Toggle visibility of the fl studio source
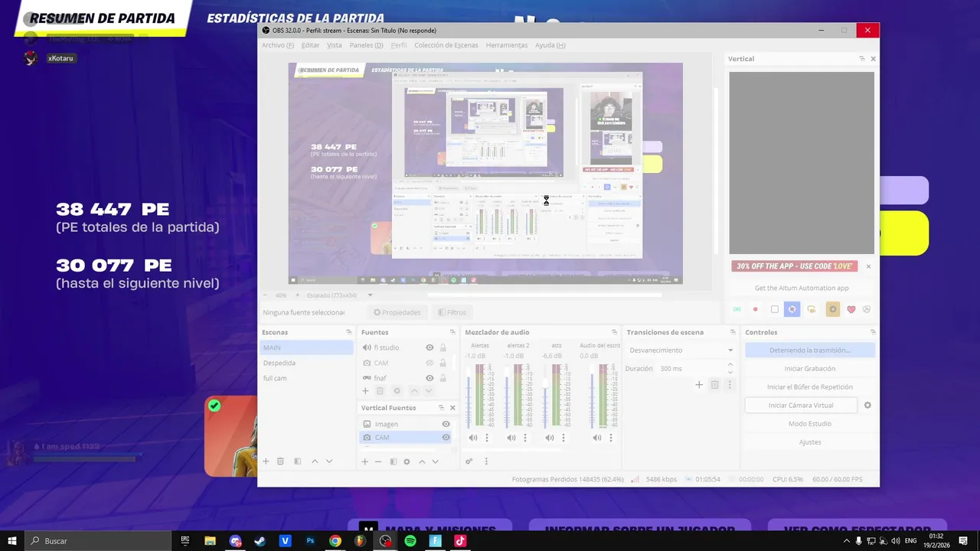This screenshot has height=551, width=980. point(430,347)
